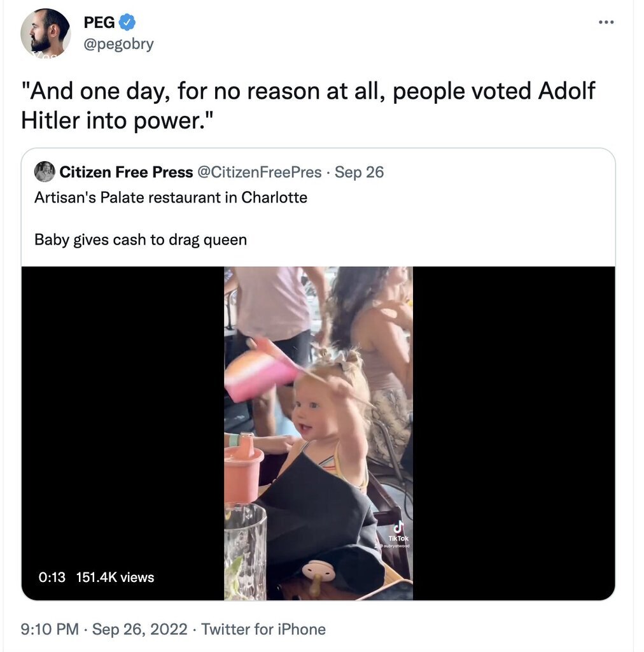Open the three-dot more options menu
This screenshot has height=652, width=644.
point(606,22)
